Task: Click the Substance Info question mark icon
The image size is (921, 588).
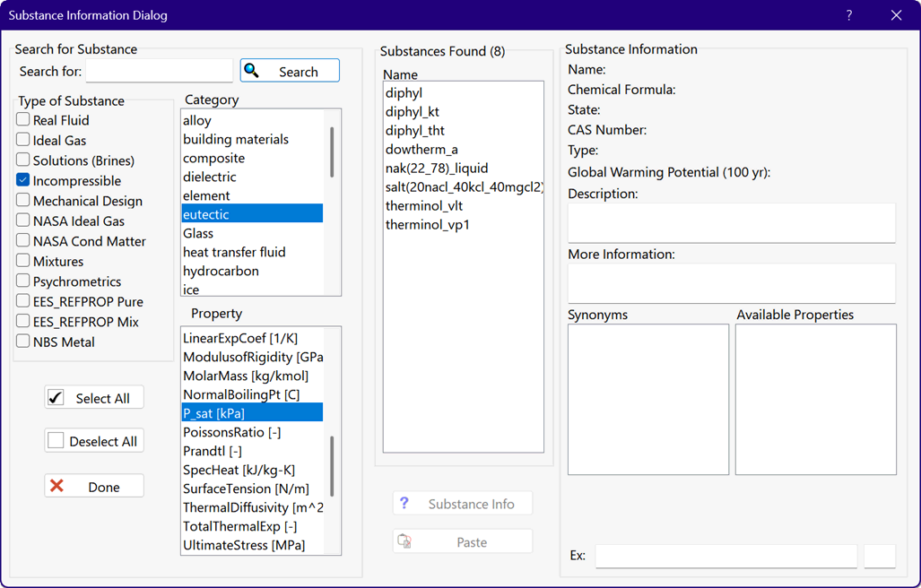Action: coord(404,503)
